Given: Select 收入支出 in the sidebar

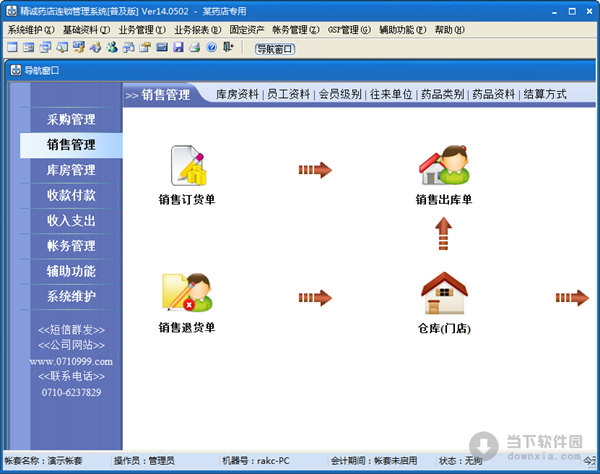Looking at the screenshot, I should coord(71,221).
